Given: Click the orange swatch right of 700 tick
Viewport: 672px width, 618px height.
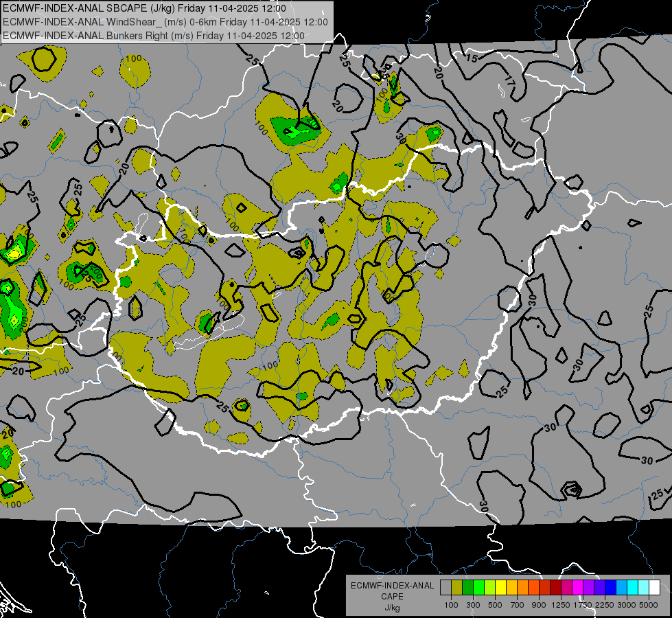Looking at the screenshot, I should (522, 588).
